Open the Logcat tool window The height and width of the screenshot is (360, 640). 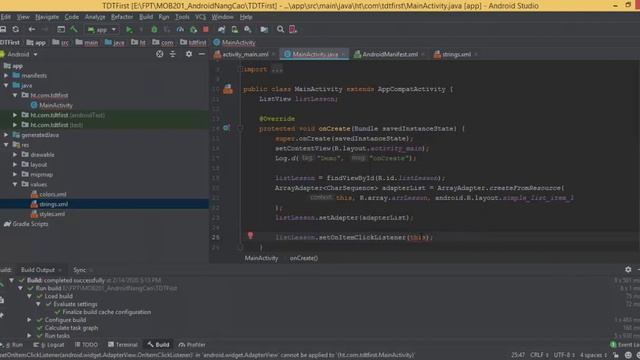point(49,345)
